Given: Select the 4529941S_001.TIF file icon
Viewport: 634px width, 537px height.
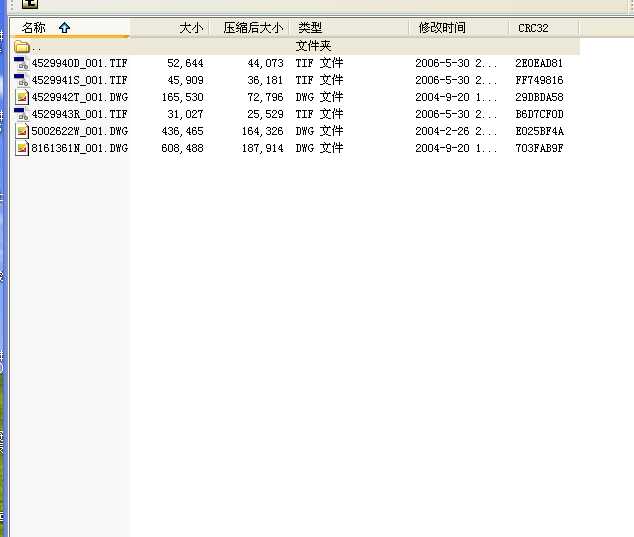Looking at the screenshot, I should pyautogui.click(x=21, y=80).
